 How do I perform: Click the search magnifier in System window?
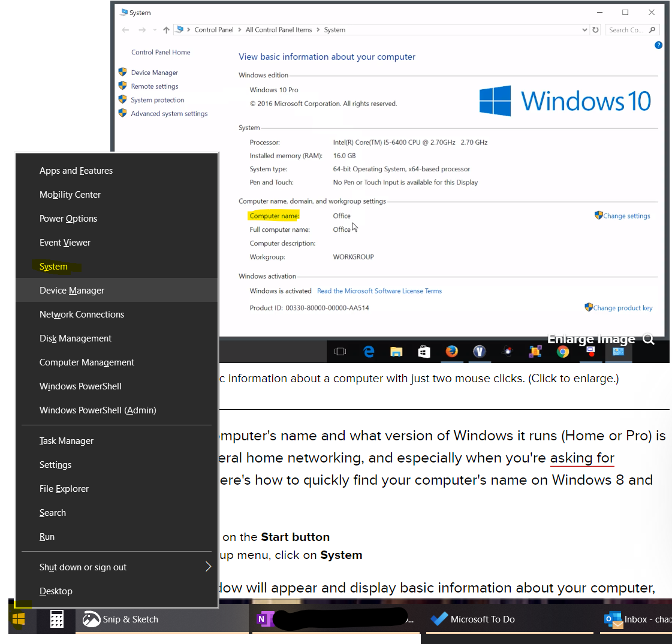click(652, 29)
